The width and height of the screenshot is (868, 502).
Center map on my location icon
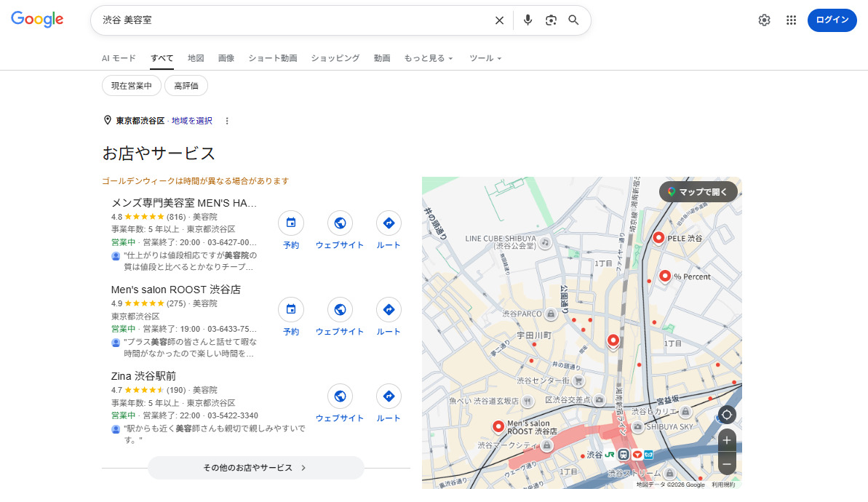tap(727, 415)
